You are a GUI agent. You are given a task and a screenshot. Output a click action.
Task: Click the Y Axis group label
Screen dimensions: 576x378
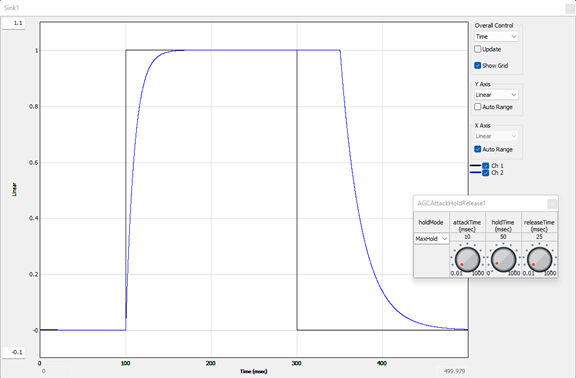click(x=482, y=84)
